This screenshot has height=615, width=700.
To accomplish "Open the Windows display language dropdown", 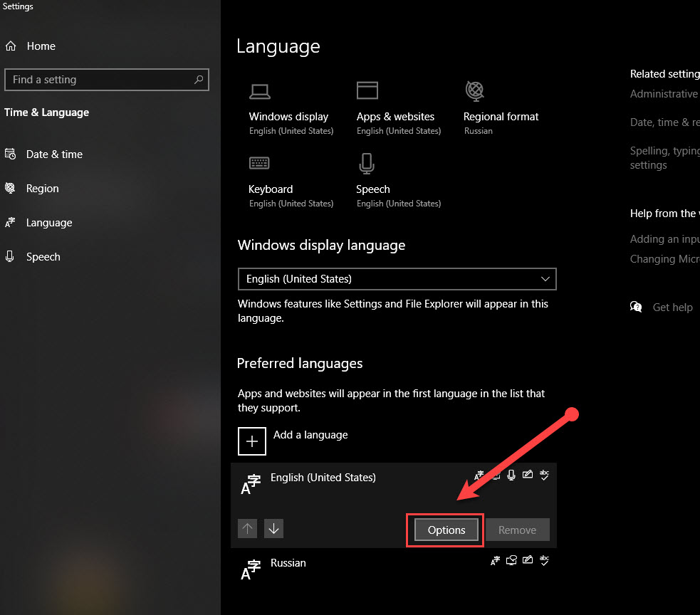I will pos(397,279).
